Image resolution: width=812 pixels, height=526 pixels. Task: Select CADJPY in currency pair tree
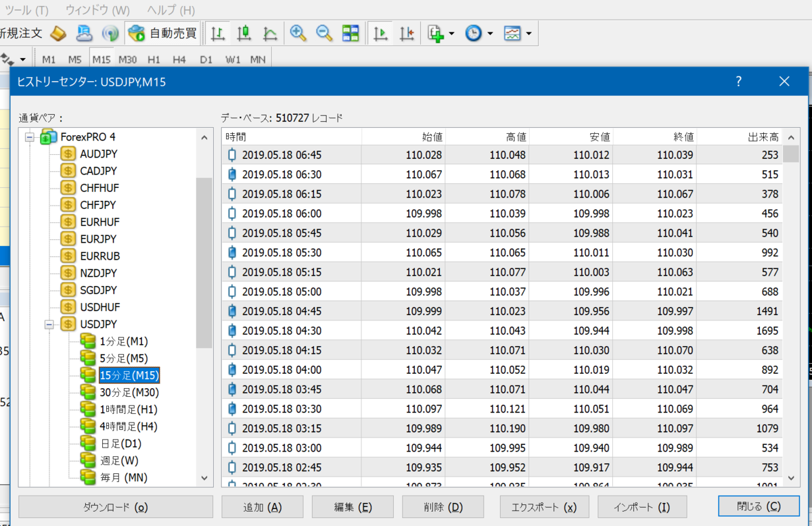click(x=98, y=170)
